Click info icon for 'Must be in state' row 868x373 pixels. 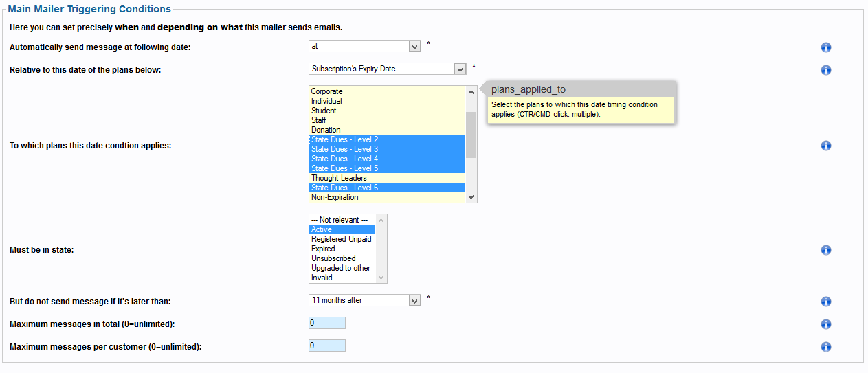[826, 250]
